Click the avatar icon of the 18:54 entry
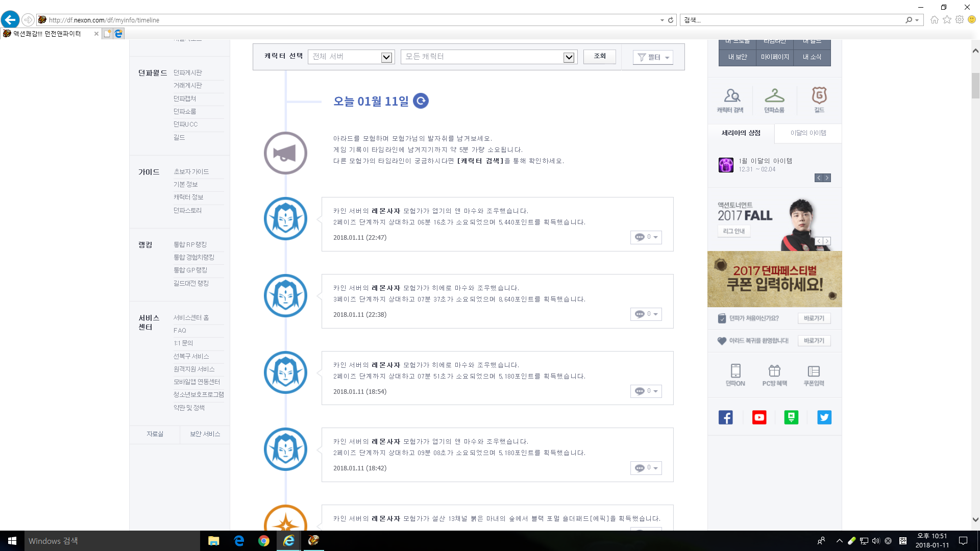The image size is (980, 551). pos(285,372)
